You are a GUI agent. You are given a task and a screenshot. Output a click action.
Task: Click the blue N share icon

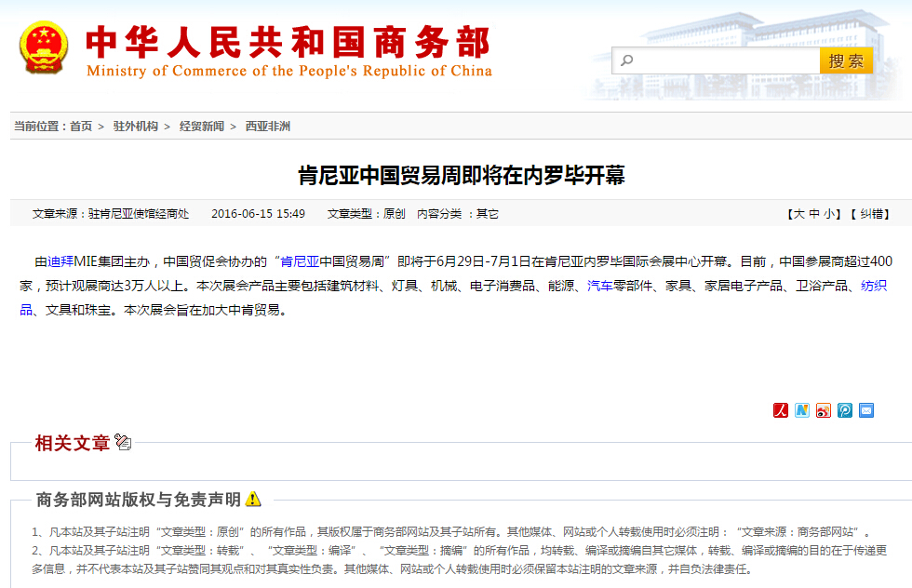801,410
